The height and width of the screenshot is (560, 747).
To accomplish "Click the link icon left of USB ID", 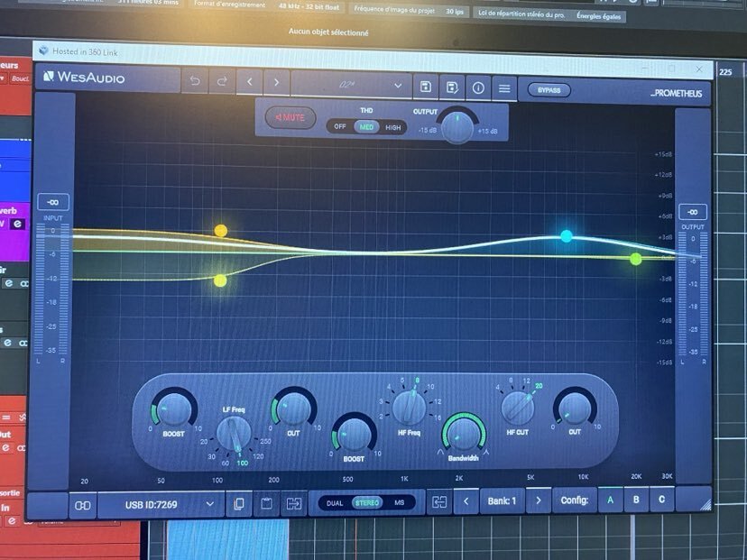I will (x=83, y=505).
